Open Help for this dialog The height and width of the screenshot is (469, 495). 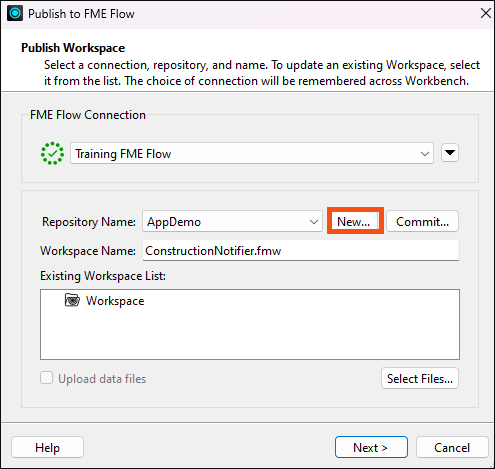pos(47,447)
